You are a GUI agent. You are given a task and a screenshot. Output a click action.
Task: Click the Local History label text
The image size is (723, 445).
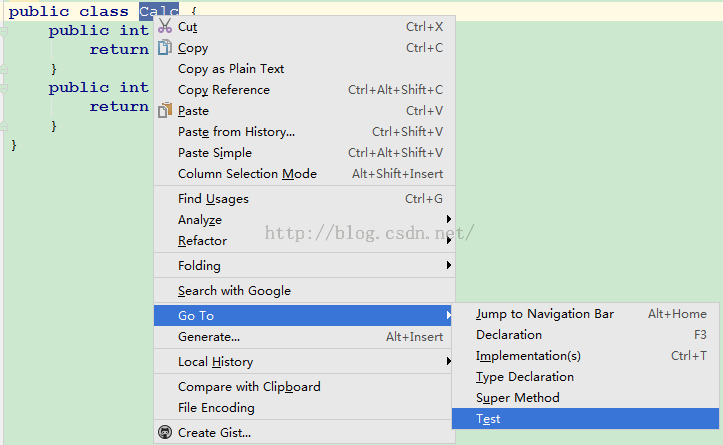pyautogui.click(x=215, y=362)
